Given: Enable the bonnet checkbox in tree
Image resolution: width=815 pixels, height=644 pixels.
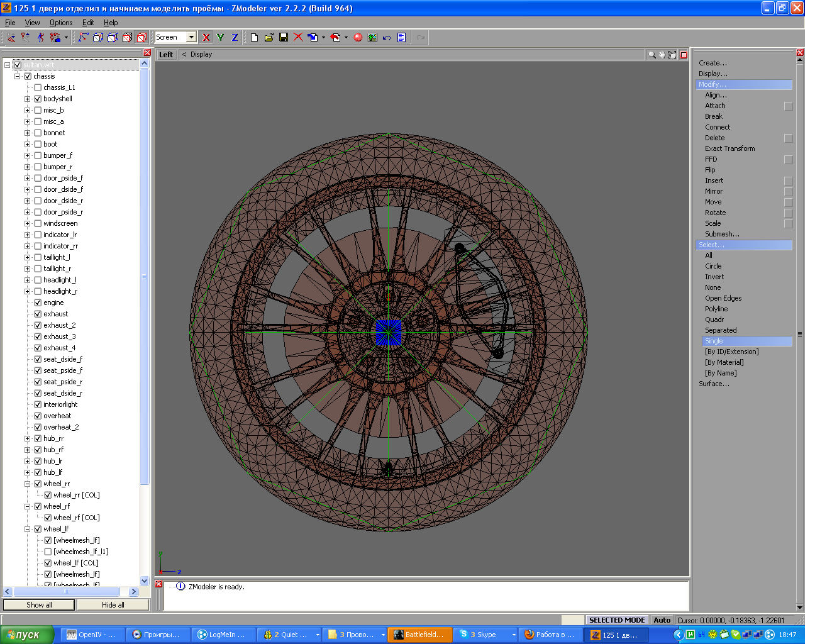Looking at the screenshot, I should 38,133.
